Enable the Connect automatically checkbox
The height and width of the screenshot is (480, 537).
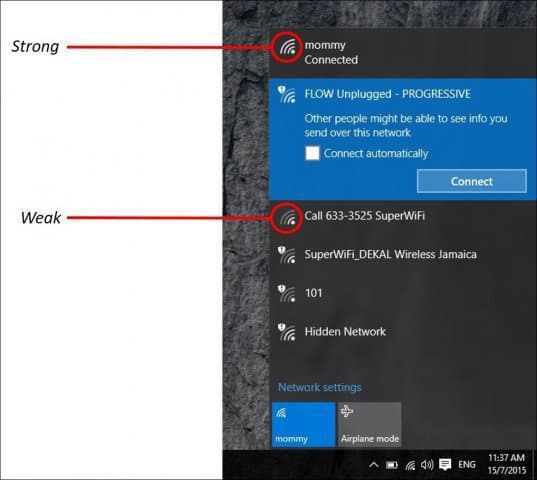point(312,153)
